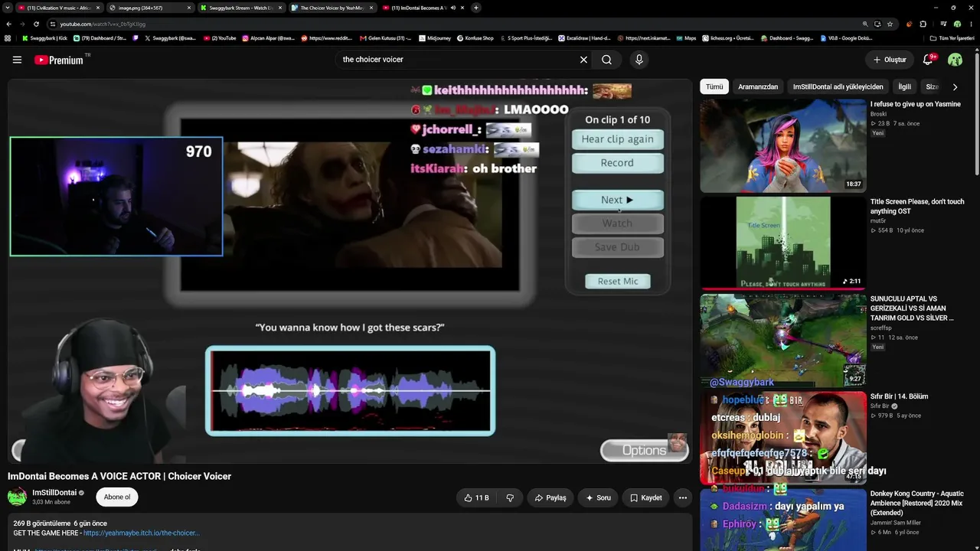The image size is (980, 551).
Task: Click the Next clip button
Action: (x=617, y=200)
